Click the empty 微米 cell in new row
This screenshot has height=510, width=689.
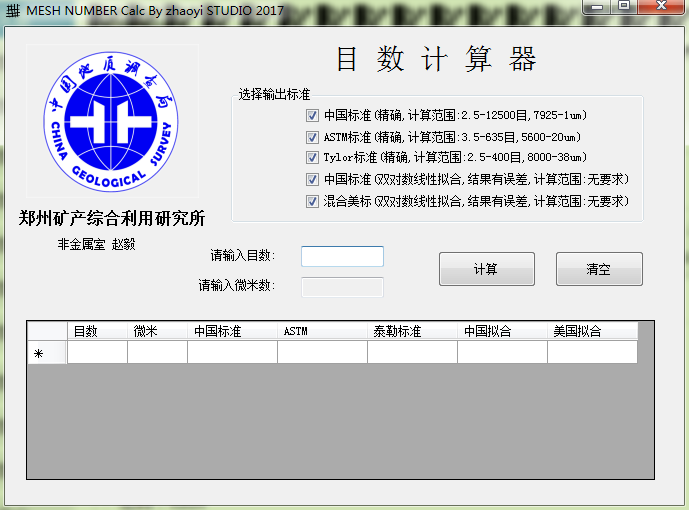(157, 352)
